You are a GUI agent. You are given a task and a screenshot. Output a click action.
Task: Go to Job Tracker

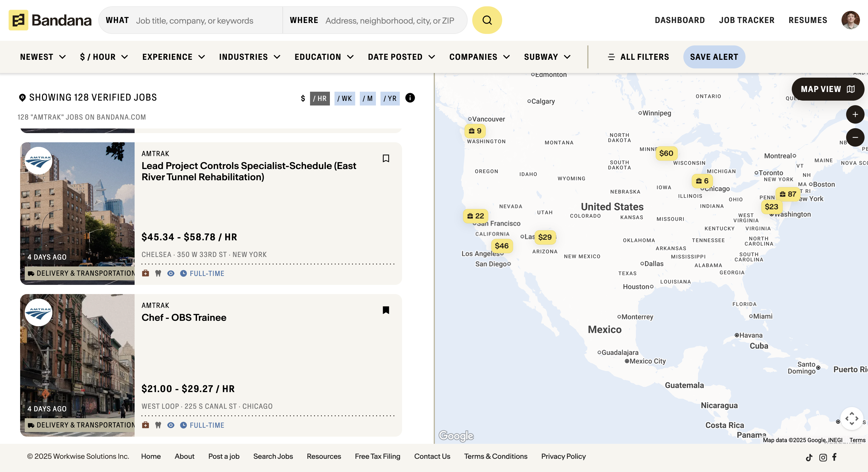(746, 20)
